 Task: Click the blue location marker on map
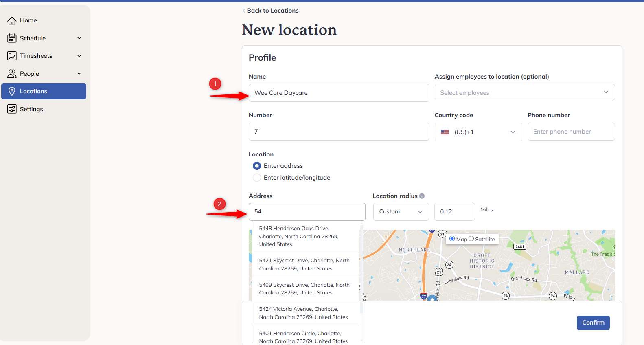point(432,299)
